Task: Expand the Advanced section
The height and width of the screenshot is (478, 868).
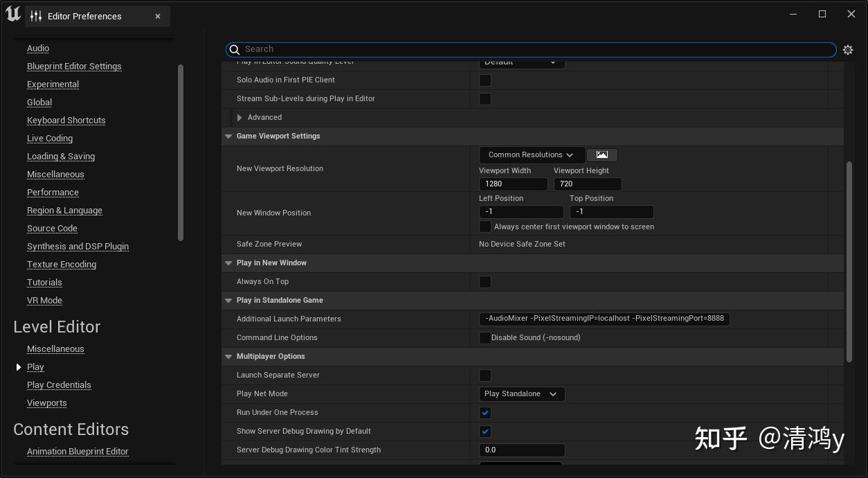Action: pos(239,118)
